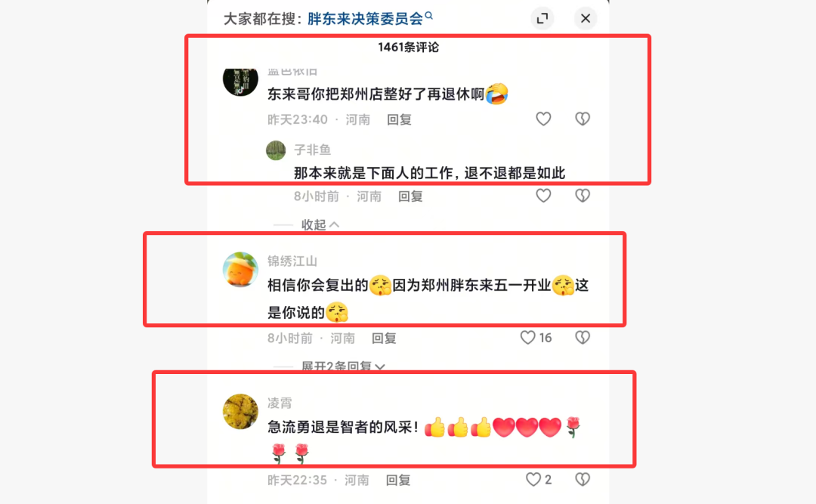The width and height of the screenshot is (816, 504).
Task: Open 凌霄's avatar profile
Action: tap(240, 411)
